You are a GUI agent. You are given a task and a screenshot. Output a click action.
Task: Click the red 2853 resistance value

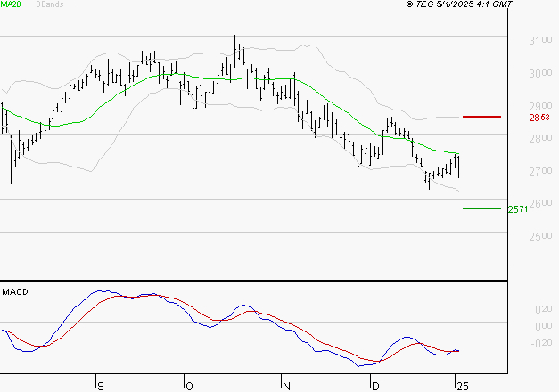[x=539, y=118]
